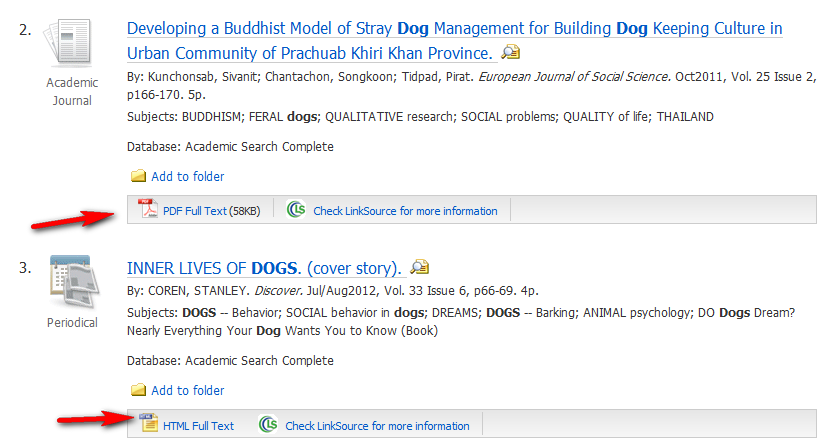Click the preview magnifier icon beside the Buddhist Model title
The height and width of the screenshot is (448, 824).
[510, 52]
